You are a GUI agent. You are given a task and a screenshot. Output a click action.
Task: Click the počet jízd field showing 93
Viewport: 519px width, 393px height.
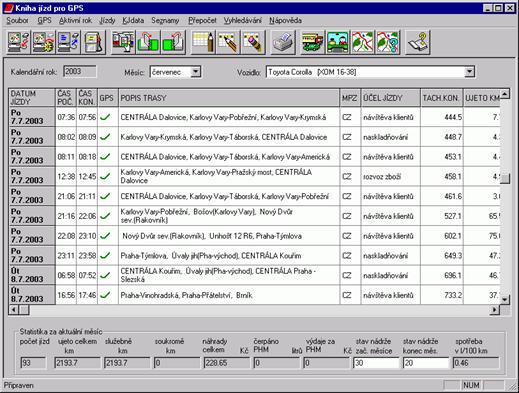pyautogui.click(x=33, y=363)
